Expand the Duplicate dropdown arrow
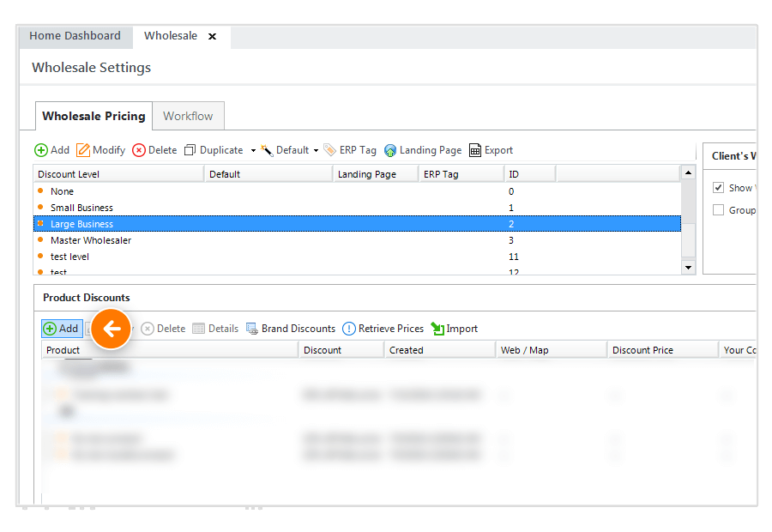Screen dimensions: 772x532 click(x=253, y=151)
